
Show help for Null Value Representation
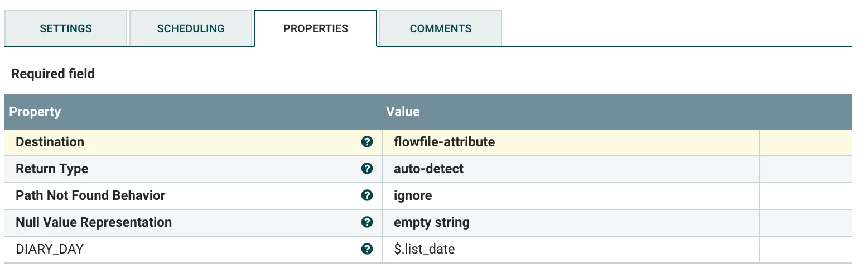coord(367,222)
